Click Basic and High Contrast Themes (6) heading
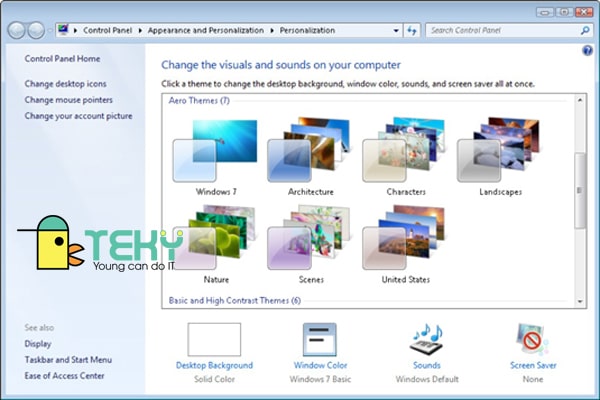The width and height of the screenshot is (600, 400). pyautogui.click(x=235, y=300)
